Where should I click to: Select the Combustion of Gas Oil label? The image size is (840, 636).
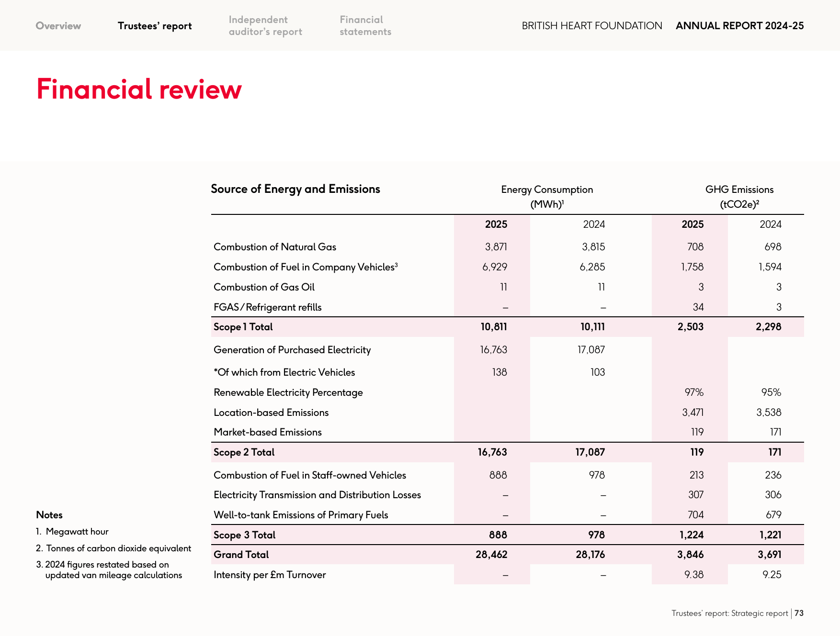pos(264,287)
